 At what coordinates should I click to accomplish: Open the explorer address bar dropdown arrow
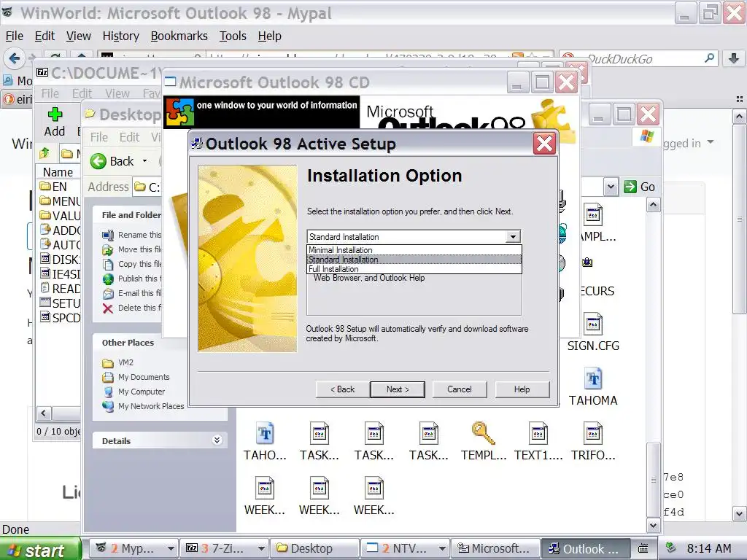(x=611, y=187)
